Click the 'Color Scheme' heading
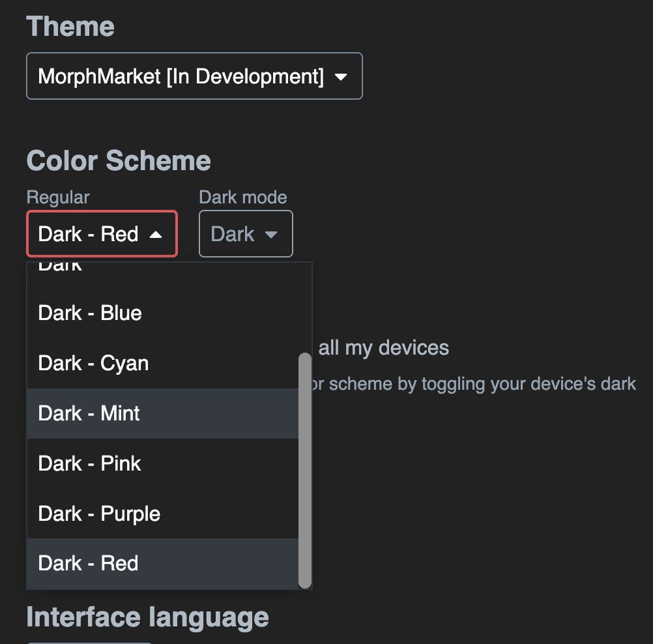 [x=119, y=160]
